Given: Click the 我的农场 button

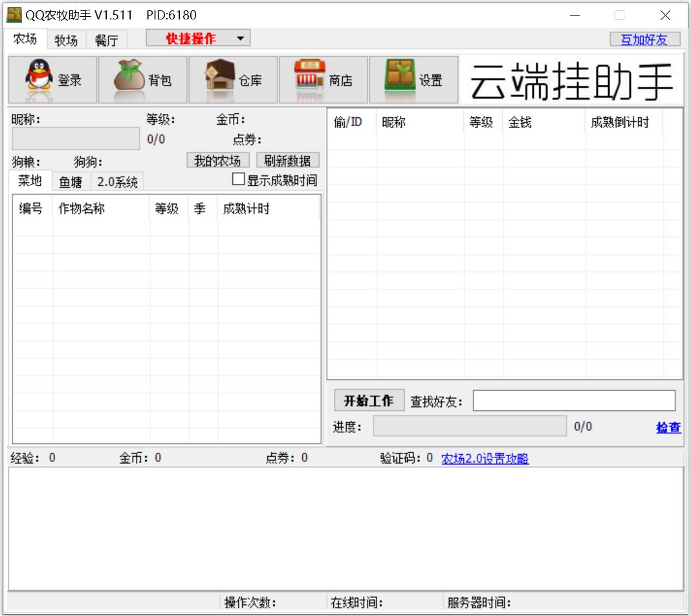Looking at the screenshot, I should coord(217,160).
